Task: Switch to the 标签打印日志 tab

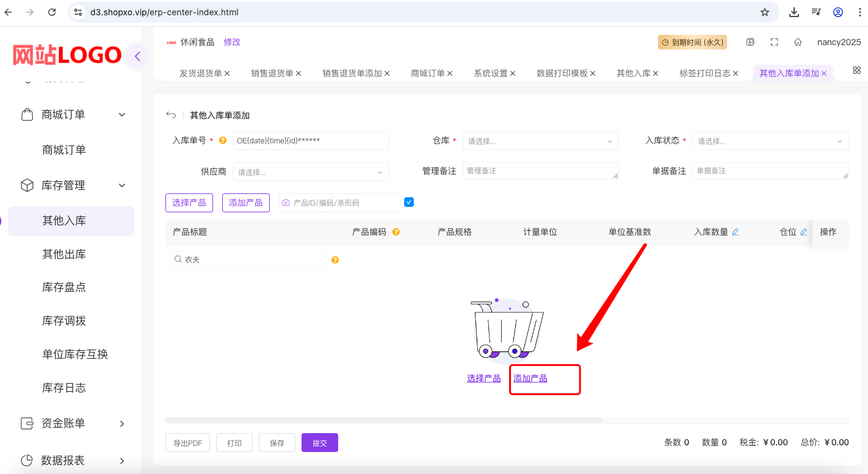Action: click(705, 73)
